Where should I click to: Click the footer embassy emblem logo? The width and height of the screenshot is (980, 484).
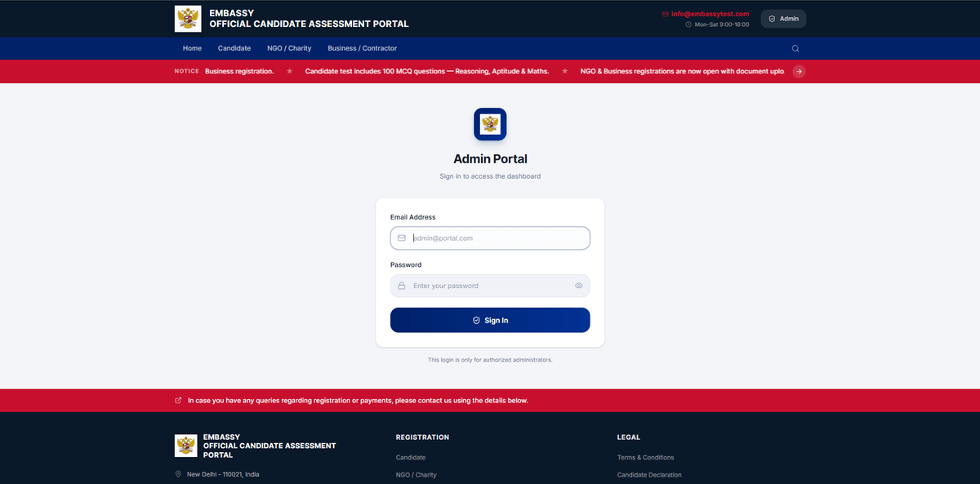(186, 446)
